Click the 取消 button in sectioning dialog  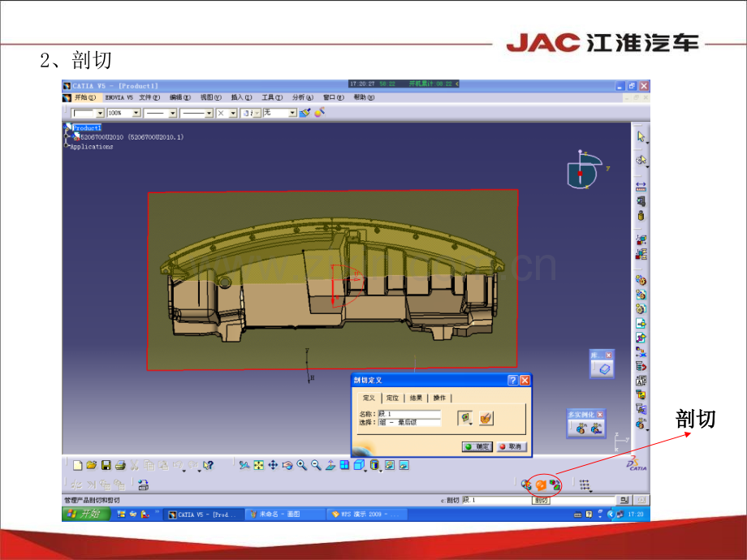[511, 446]
